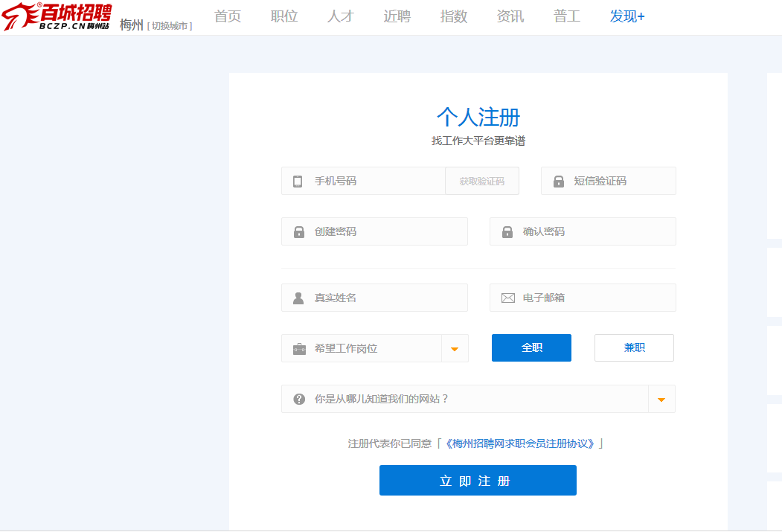The image size is (782, 532).
Task: Open 切换城市 city switcher
Action: coord(170,26)
